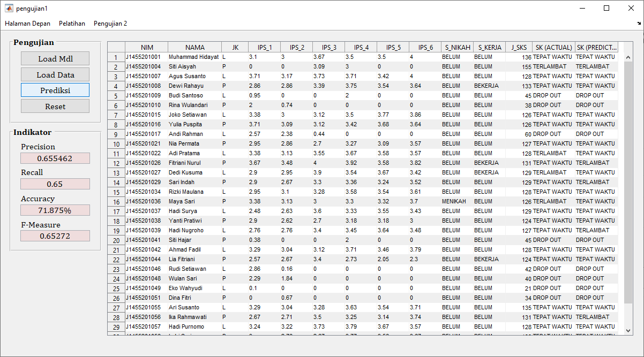Open the Pengujian 2 menu

coord(110,24)
